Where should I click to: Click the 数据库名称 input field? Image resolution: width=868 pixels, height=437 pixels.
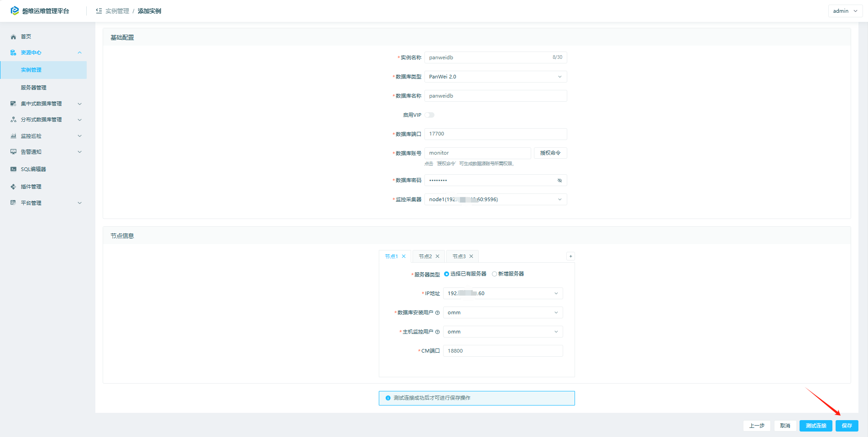pyautogui.click(x=496, y=96)
